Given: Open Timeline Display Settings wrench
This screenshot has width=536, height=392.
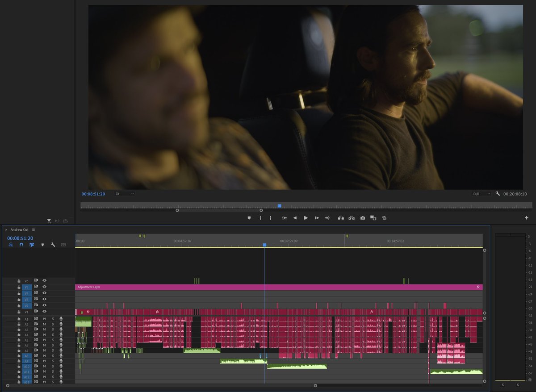Looking at the screenshot, I should pyautogui.click(x=53, y=245).
